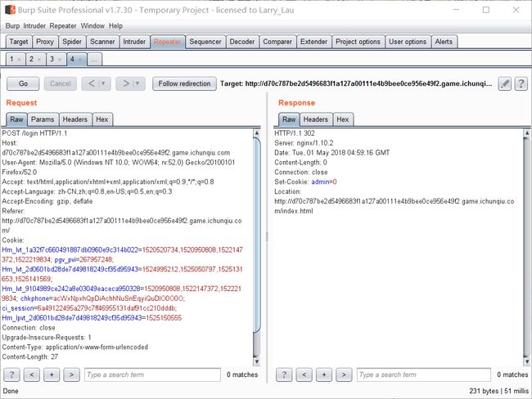Click request pane scroll-up arrow
532x399 pixels.
tap(257, 133)
